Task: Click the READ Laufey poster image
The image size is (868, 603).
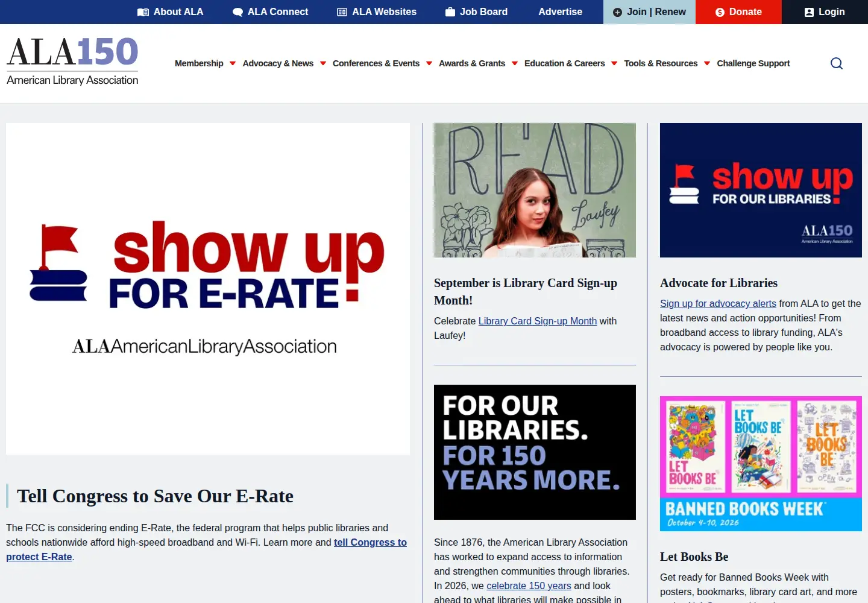Action: tap(535, 190)
